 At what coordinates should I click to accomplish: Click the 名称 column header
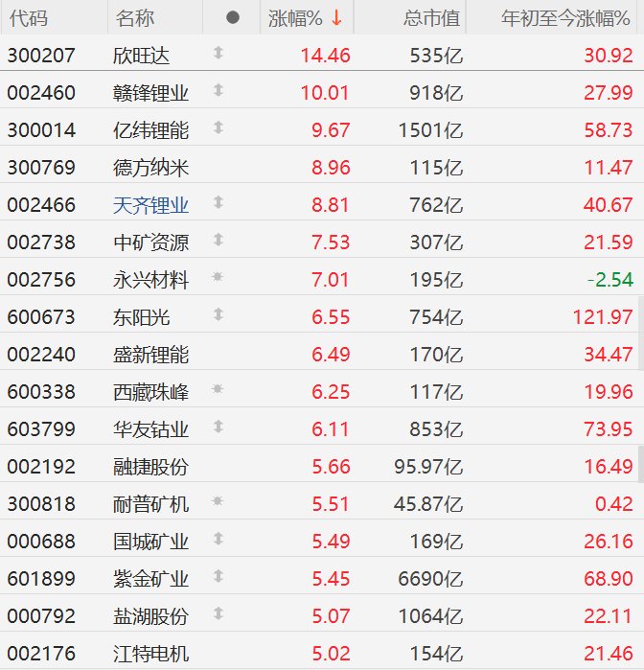click(135, 18)
